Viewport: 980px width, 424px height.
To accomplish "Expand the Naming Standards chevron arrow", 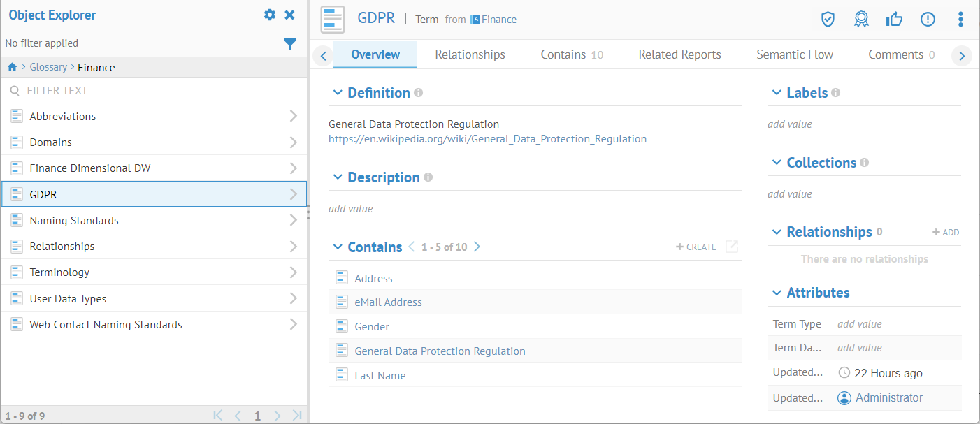I will (x=293, y=220).
